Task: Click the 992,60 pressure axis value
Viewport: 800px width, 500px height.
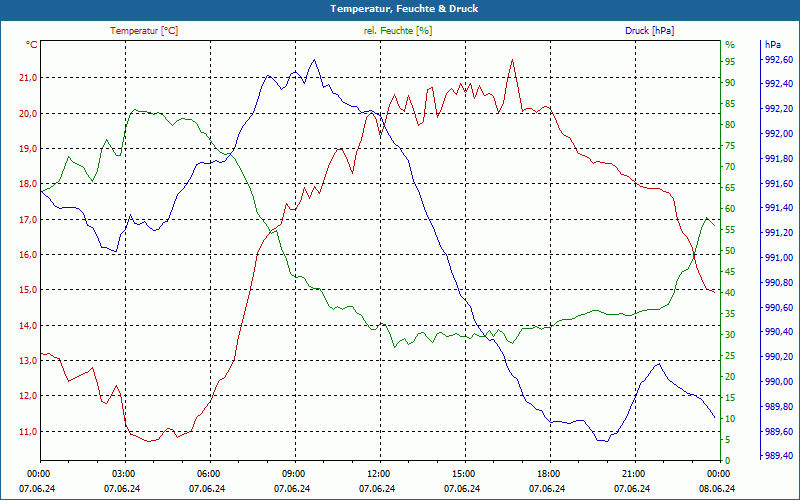Action: (779, 60)
